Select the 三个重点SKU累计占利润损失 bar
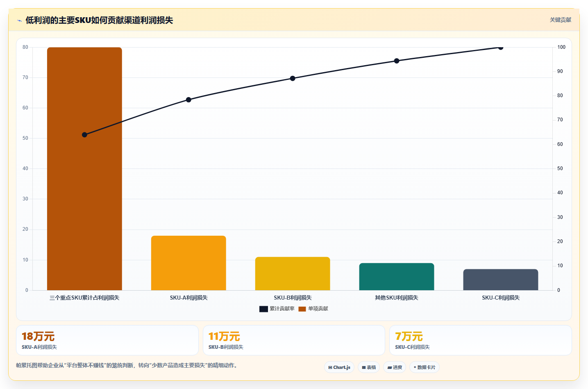Screen dimensions: 588x389 (x=84, y=169)
